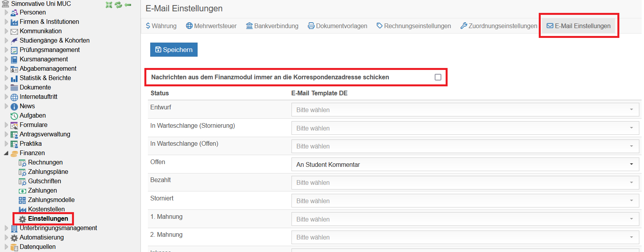Click the coins icon for Finanzen
The width and height of the screenshot is (644, 252).
pos(14,153)
